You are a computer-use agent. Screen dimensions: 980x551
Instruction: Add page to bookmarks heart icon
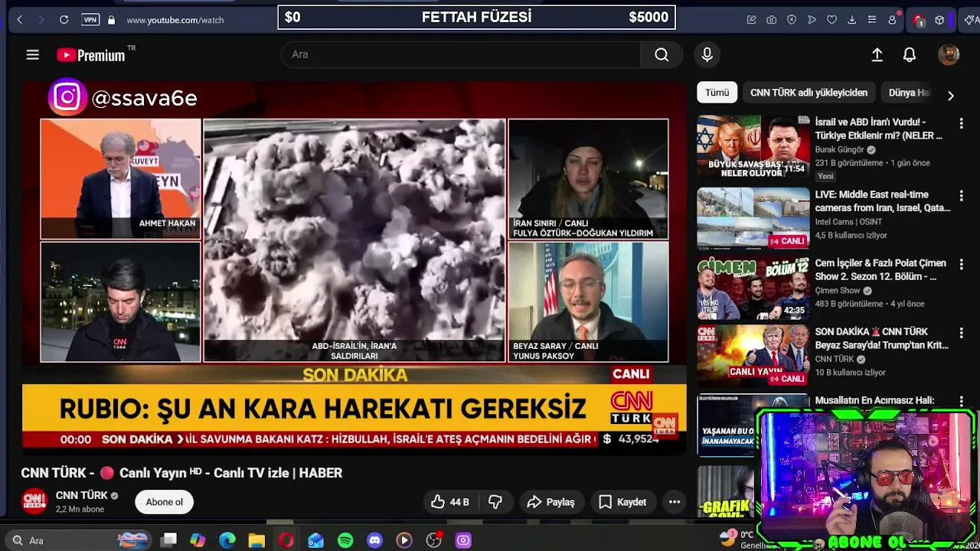[831, 20]
